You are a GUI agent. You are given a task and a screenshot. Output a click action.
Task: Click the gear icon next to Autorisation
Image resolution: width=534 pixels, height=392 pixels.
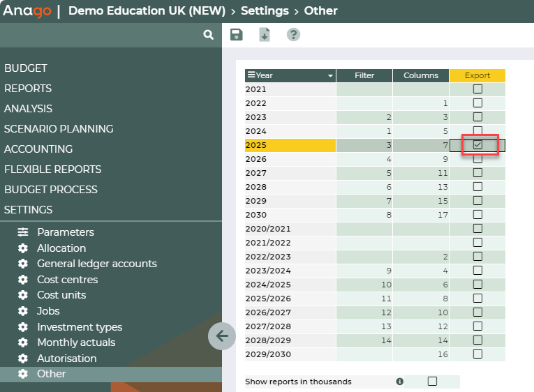click(23, 359)
